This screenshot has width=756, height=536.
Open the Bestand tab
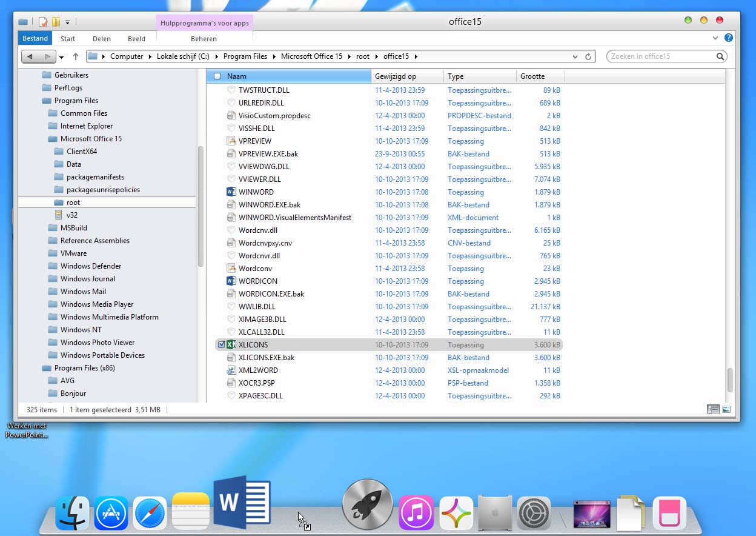(x=35, y=38)
